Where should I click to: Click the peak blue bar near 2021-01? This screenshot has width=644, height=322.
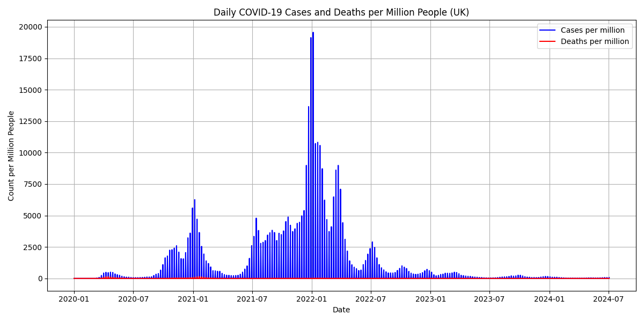(195, 239)
